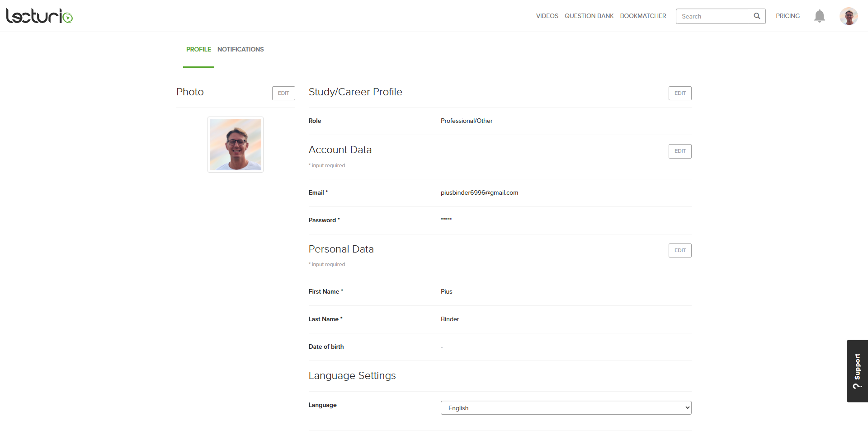868x440 pixels.
Task: Go to Question Bank
Action: click(589, 16)
